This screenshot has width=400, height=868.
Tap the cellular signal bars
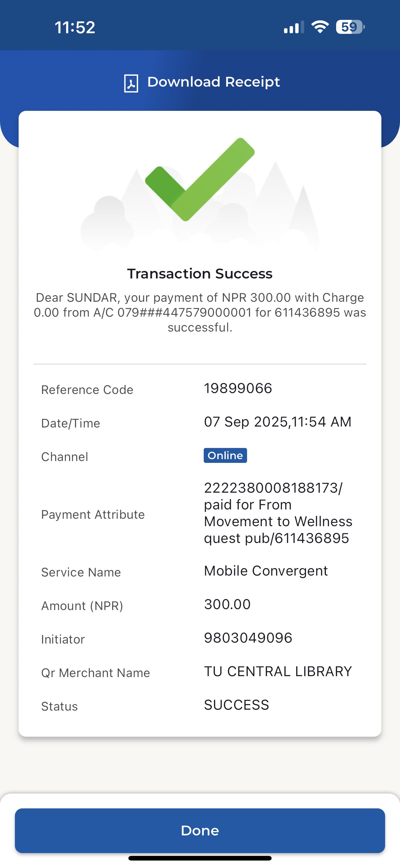point(294,28)
